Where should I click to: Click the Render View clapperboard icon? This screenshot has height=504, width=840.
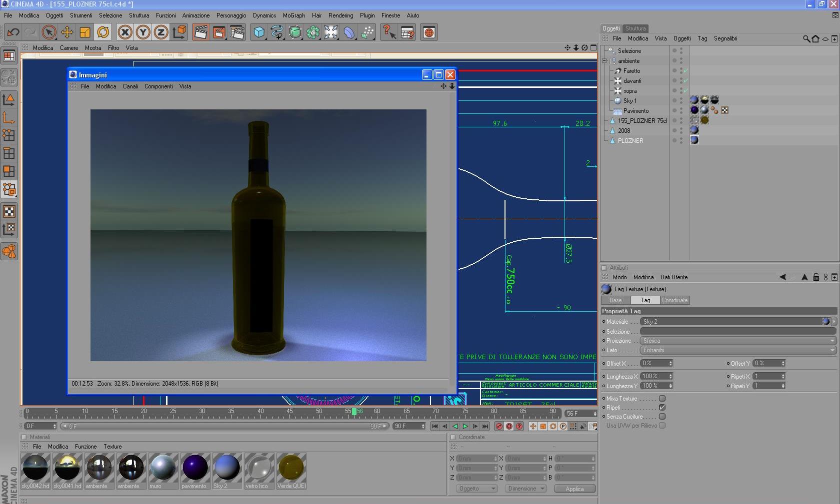coord(201,32)
